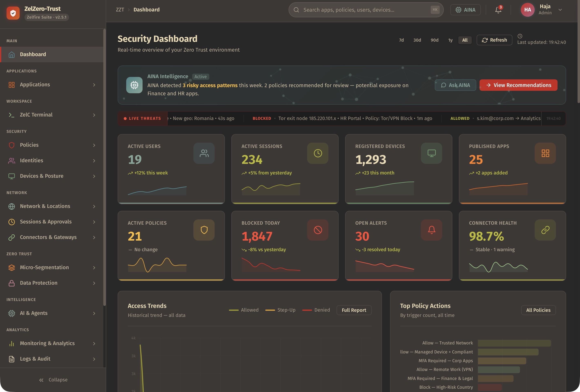Click View Recommendations button

point(518,85)
